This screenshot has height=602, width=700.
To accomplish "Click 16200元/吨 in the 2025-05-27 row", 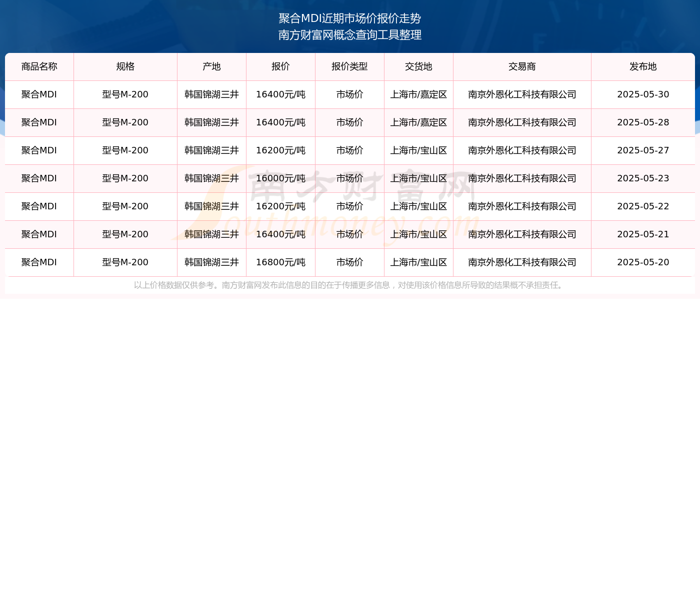I will 281,150.
